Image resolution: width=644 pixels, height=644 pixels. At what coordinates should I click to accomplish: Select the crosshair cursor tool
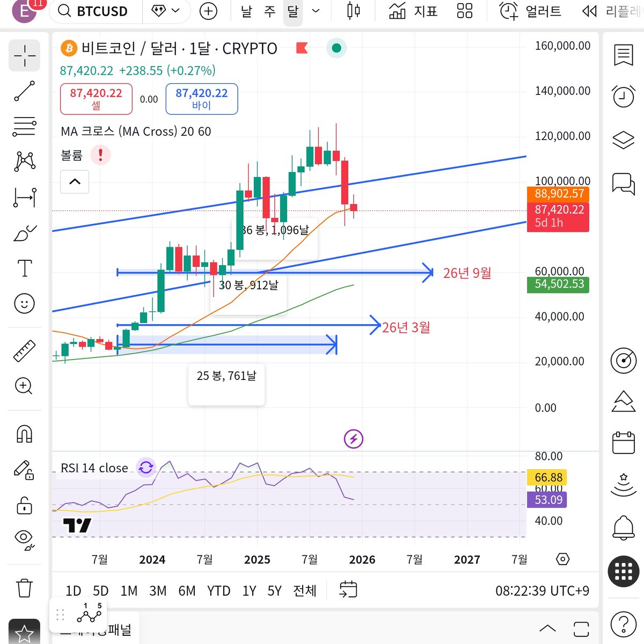point(24,55)
